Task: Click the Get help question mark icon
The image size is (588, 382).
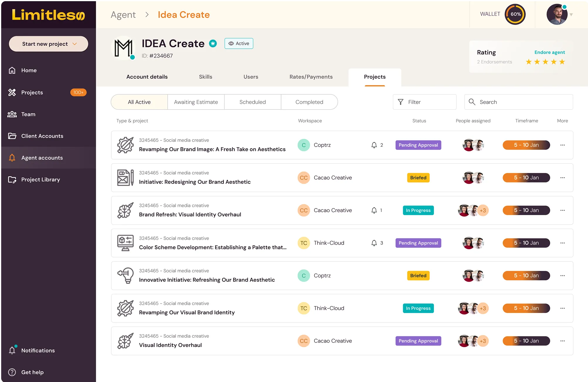Action: click(12, 372)
